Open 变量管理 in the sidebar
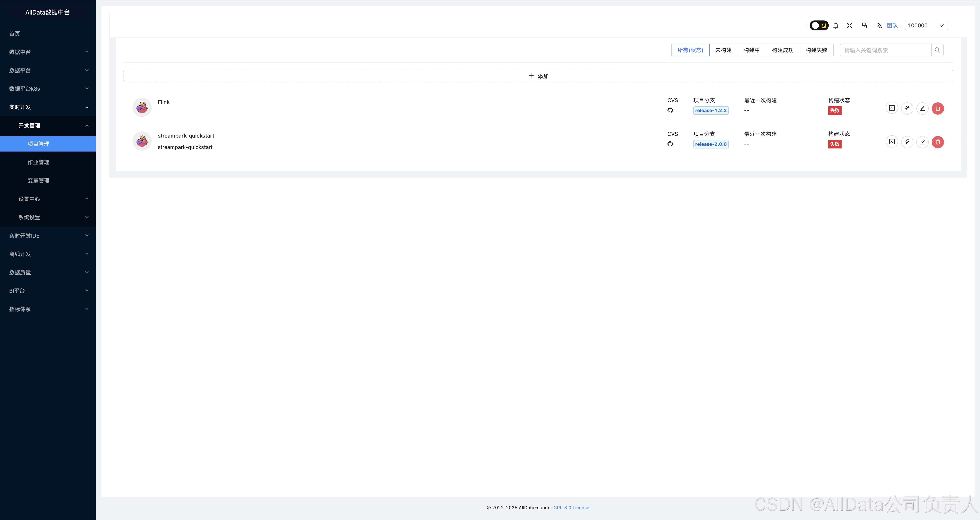The width and height of the screenshot is (980, 520). 38,181
